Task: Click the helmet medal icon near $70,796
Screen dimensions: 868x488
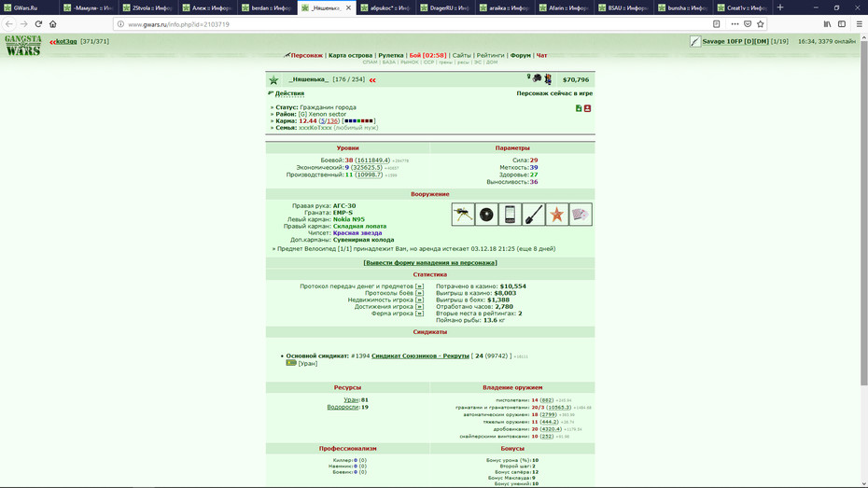Action: pos(537,78)
